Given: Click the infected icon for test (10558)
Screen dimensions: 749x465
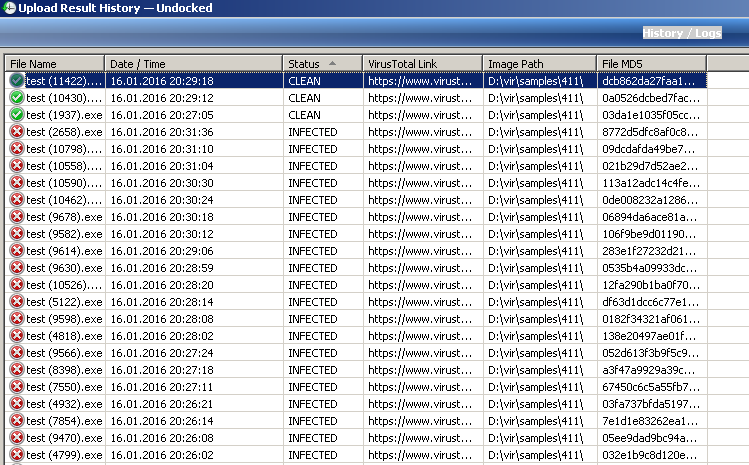Looking at the screenshot, I should (x=17, y=165).
